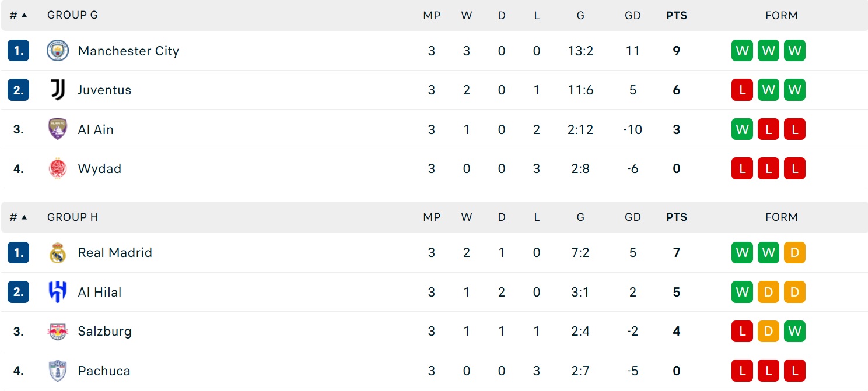Open the Manchester City team link

click(128, 51)
